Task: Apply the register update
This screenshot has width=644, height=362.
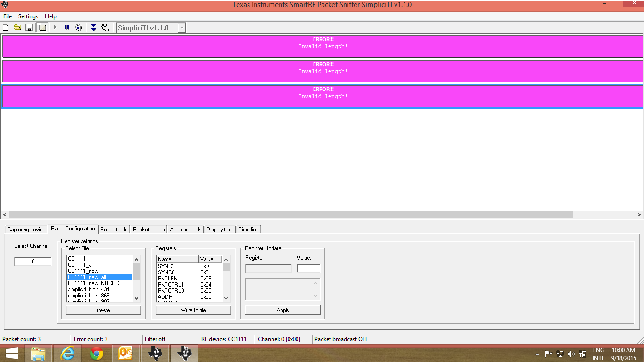Action: [282, 310]
